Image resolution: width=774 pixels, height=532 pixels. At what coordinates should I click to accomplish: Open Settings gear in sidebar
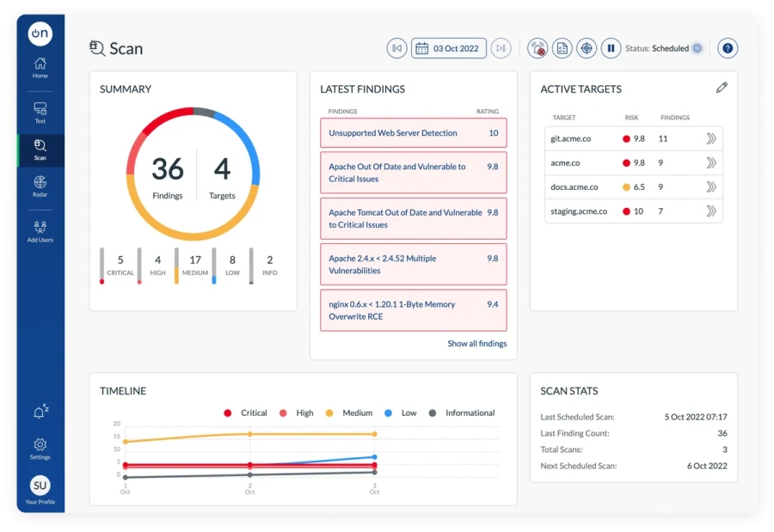[x=40, y=449]
